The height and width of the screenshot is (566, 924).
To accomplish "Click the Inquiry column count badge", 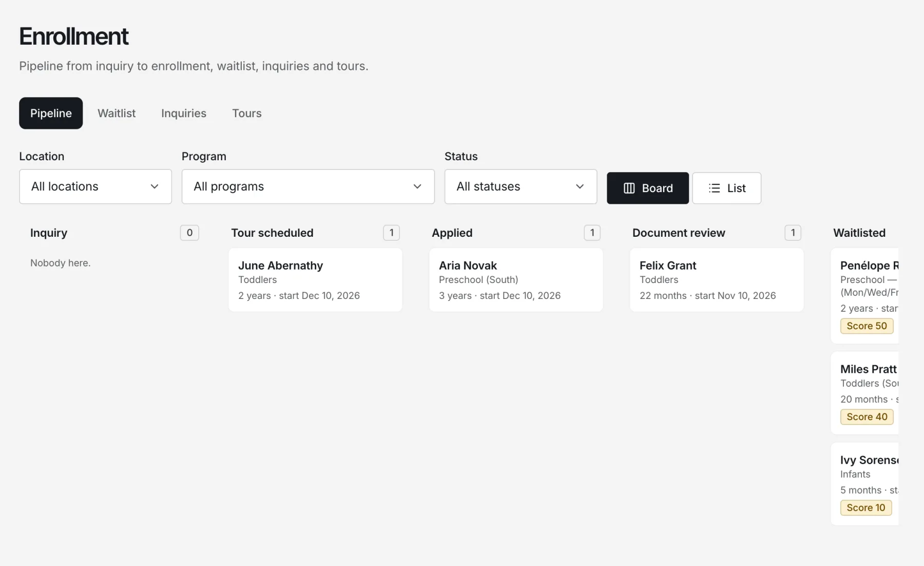I will tap(189, 233).
